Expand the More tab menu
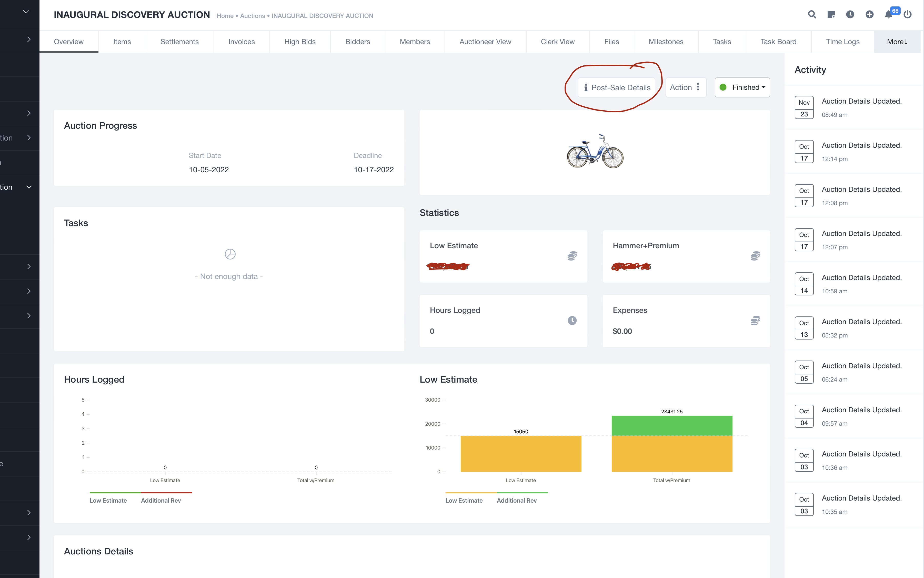924x578 pixels. pyautogui.click(x=897, y=42)
